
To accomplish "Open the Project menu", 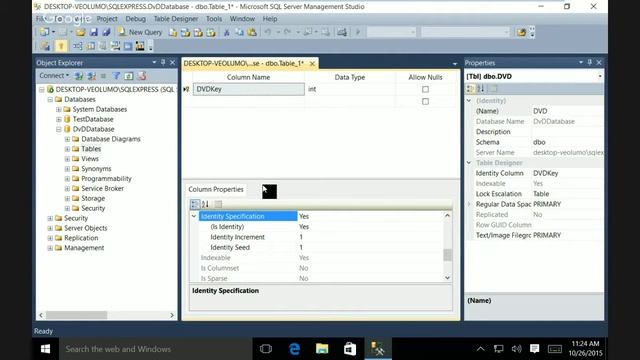I will pos(107,19).
